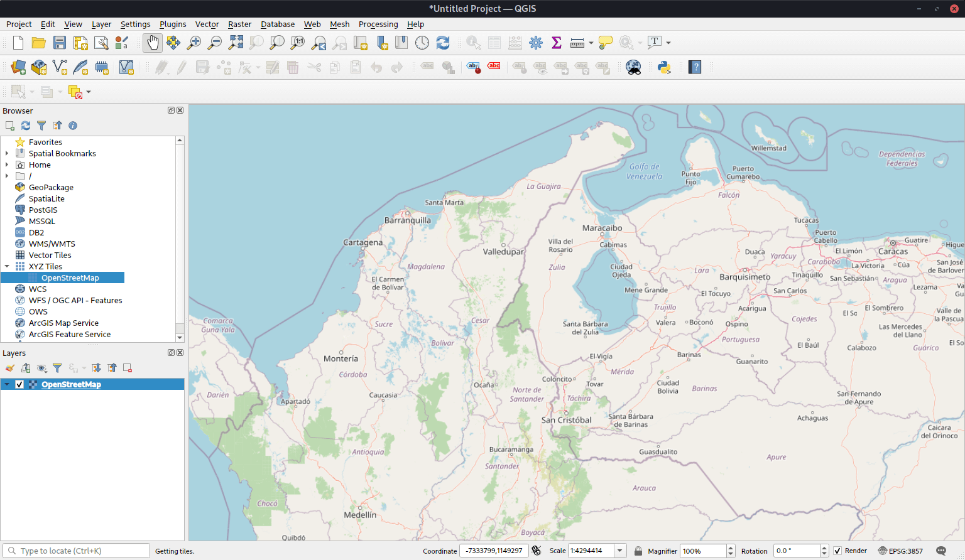
Task: Expand the Spatial Bookmarks tree node
Action: tap(7, 153)
